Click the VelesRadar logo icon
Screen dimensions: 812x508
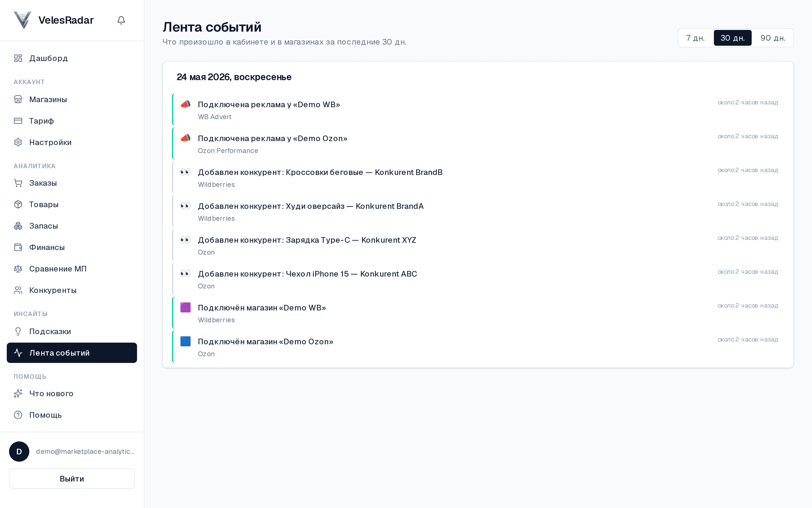[x=23, y=20]
